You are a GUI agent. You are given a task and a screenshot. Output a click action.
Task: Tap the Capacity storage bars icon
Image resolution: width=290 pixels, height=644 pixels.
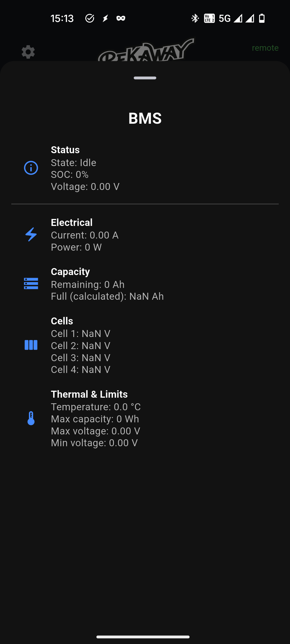tap(31, 284)
